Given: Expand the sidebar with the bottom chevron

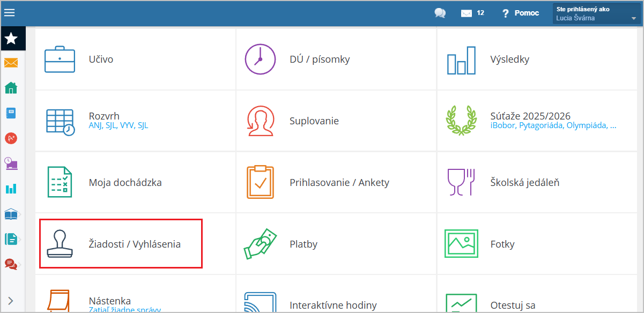Looking at the screenshot, I should [11, 301].
